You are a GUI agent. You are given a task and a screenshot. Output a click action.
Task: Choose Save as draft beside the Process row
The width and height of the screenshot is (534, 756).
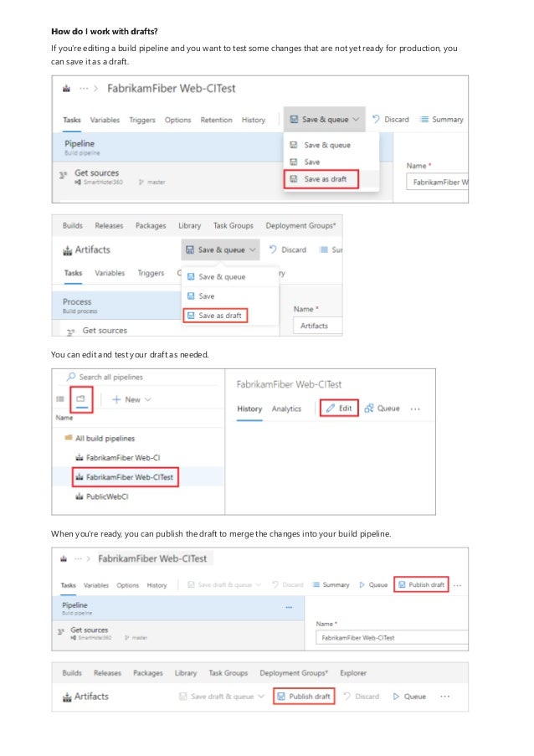(215, 316)
